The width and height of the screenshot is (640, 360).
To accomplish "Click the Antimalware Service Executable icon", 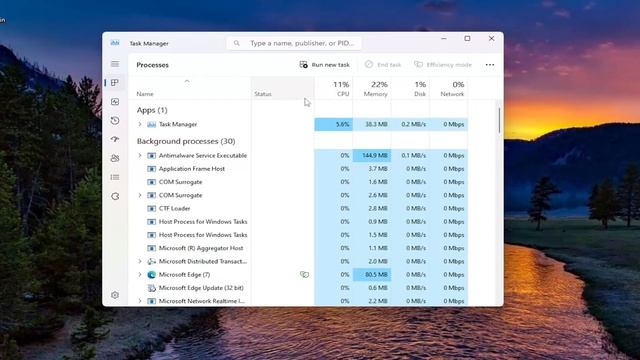I will [x=151, y=156].
